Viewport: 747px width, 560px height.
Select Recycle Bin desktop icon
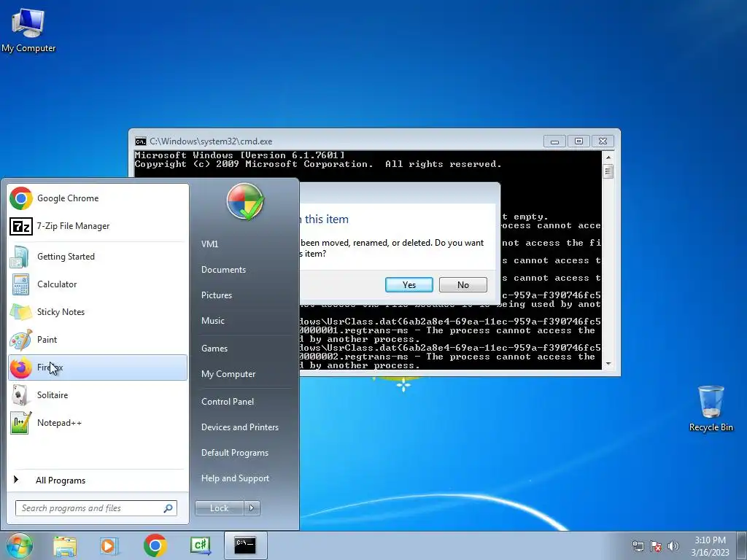[711, 408]
